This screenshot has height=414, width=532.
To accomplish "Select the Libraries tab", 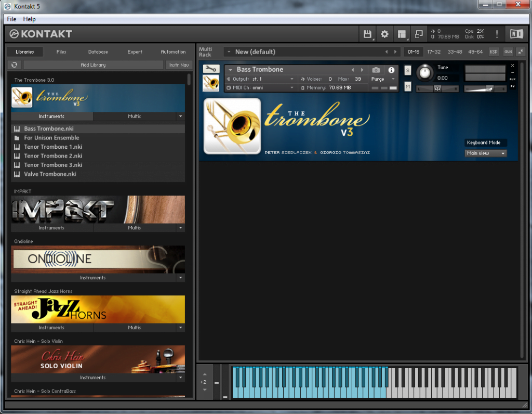I will pos(25,51).
